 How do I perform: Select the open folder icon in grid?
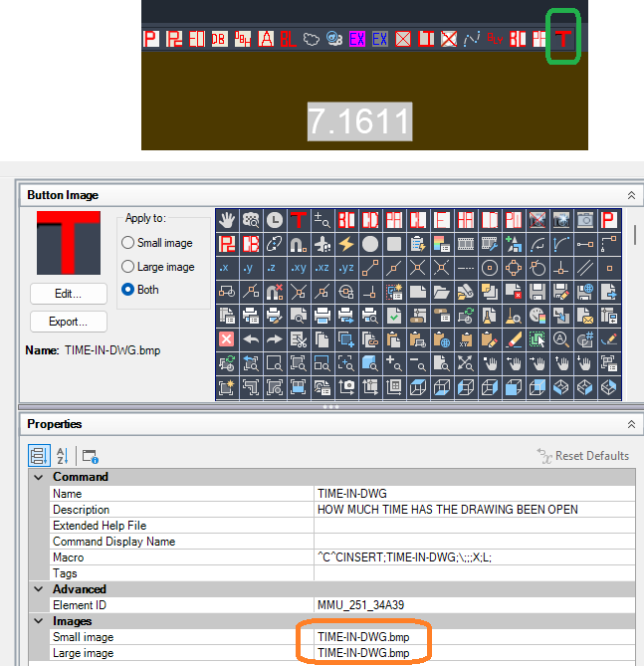pos(442,292)
